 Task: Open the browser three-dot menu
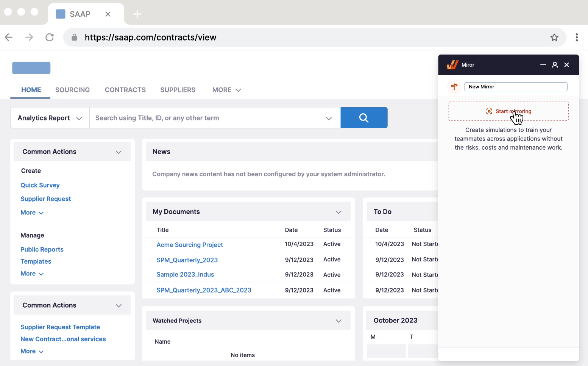(x=577, y=38)
